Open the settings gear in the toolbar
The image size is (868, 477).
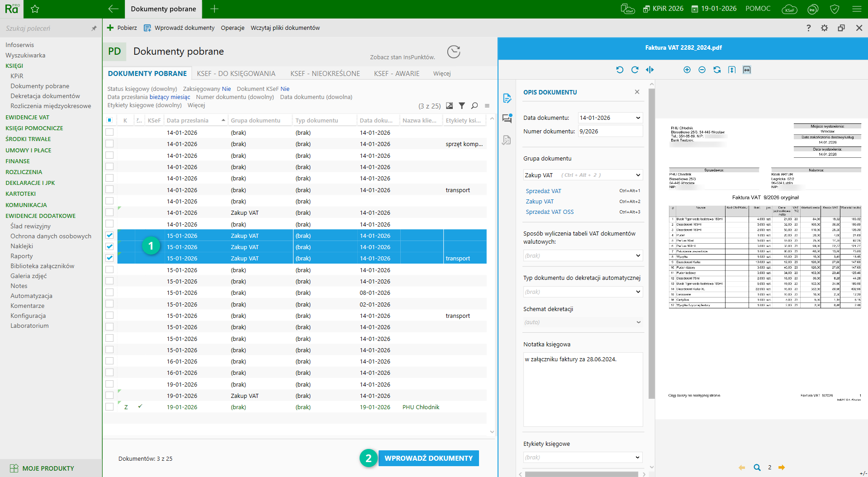[824, 28]
